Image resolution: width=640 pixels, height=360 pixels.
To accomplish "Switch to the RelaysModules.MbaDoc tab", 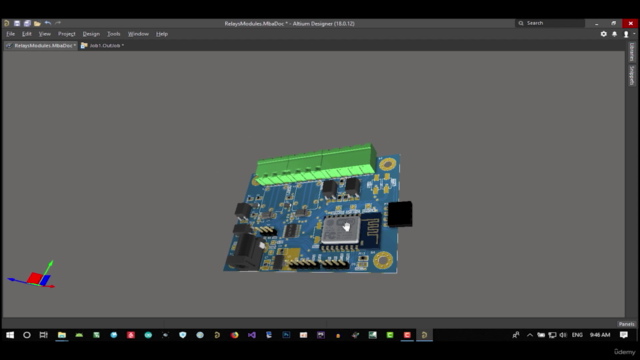I will [40, 45].
